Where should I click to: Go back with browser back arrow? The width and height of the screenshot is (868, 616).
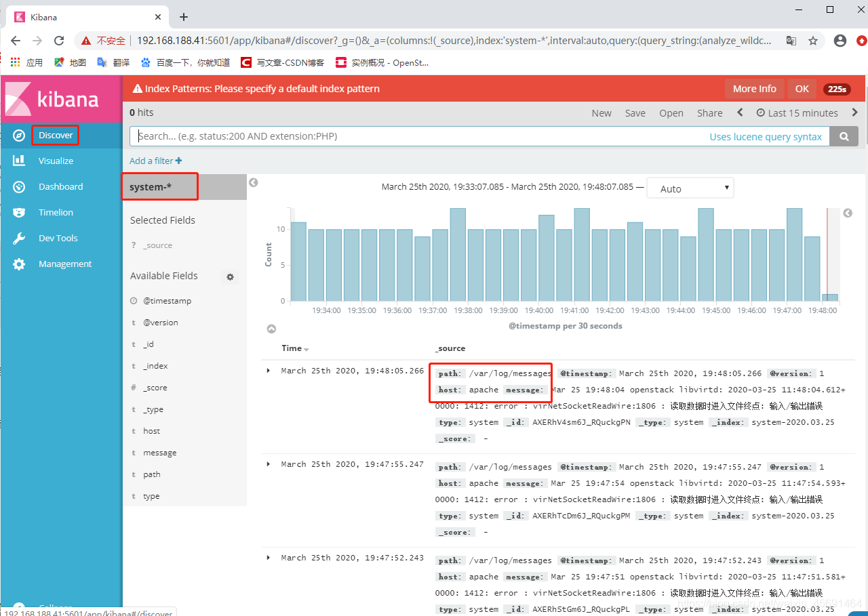click(x=16, y=41)
